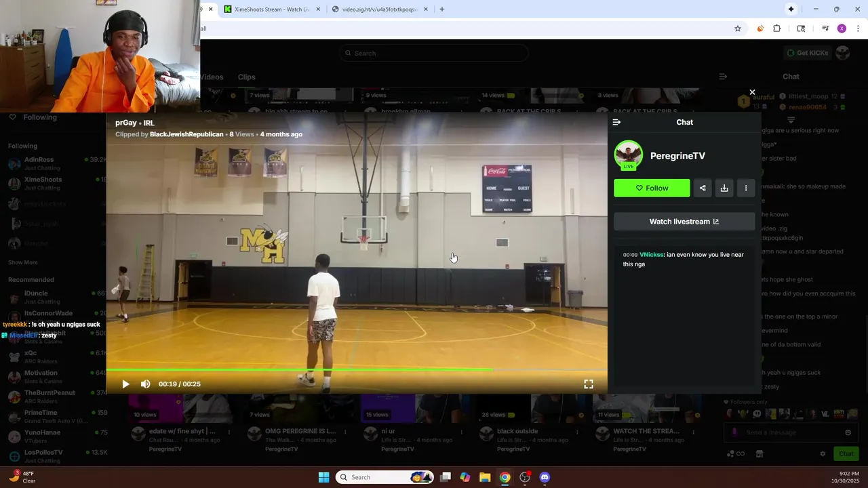Click the Kick search field
Viewport: 868px width, 488px height.
tap(434, 53)
